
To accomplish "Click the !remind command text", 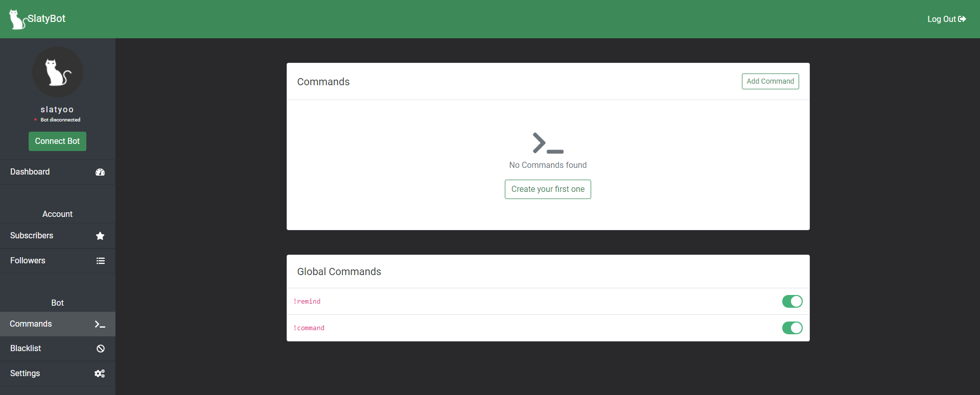I will point(307,302).
